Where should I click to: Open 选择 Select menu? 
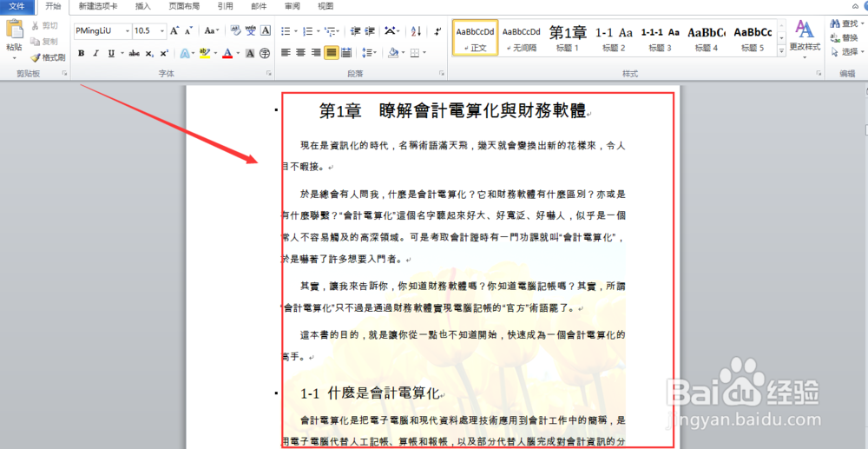pyautogui.click(x=845, y=52)
